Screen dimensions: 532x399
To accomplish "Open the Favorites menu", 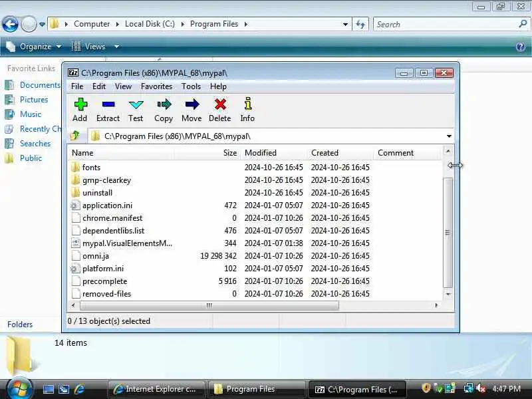I will pos(156,86).
